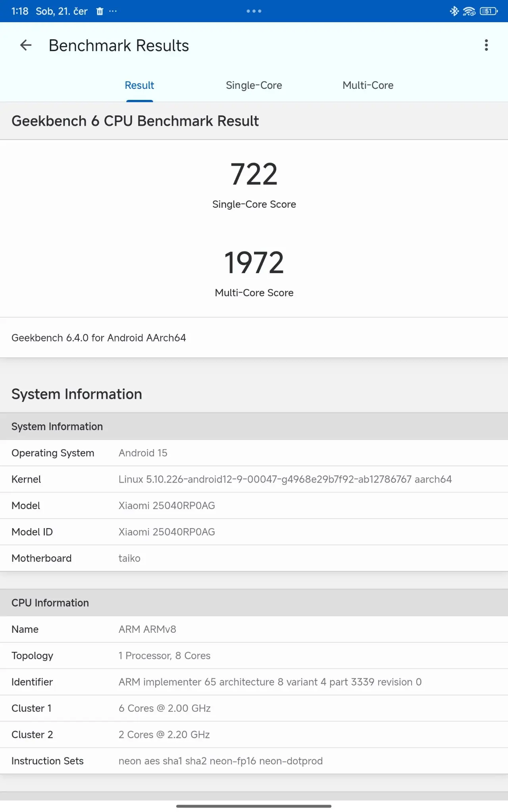
Task: Tap the three-dot handle at top center
Action: point(254,11)
